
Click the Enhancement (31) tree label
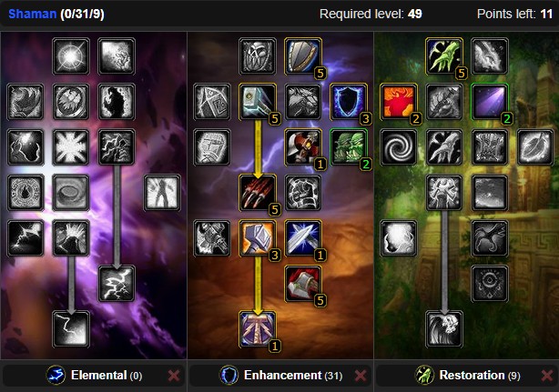click(293, 375)
